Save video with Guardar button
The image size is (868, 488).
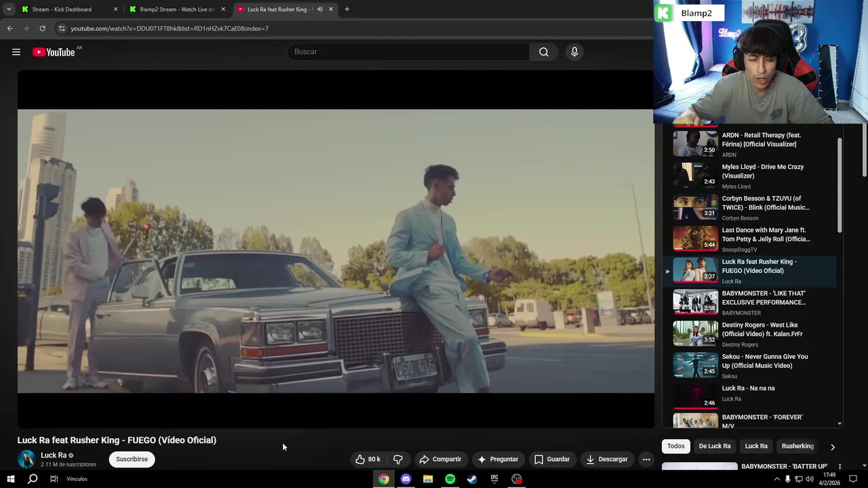tap(552, 460)
